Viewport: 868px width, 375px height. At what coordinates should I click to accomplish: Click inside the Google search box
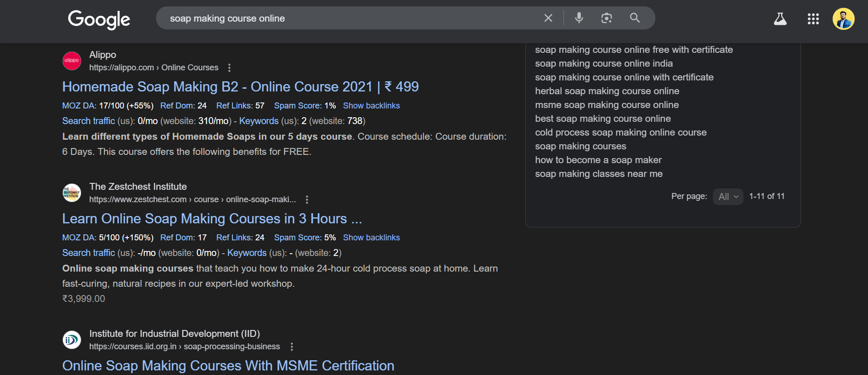349,18
